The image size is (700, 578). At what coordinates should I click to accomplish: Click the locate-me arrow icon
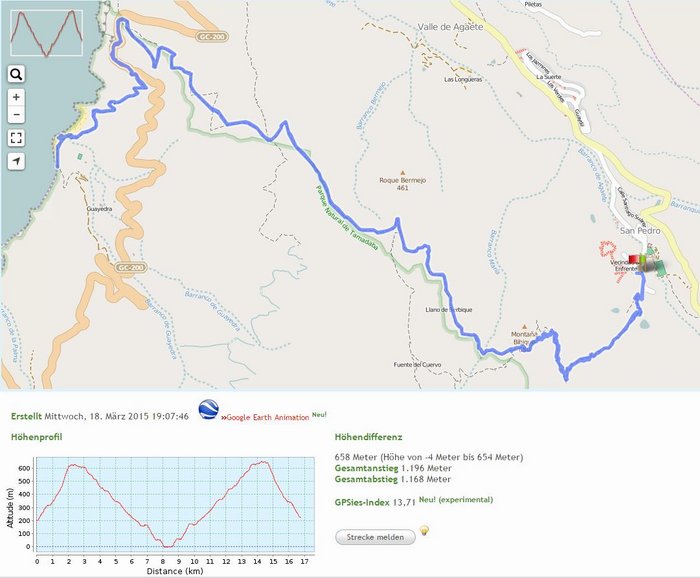click(x=16, y=161)
